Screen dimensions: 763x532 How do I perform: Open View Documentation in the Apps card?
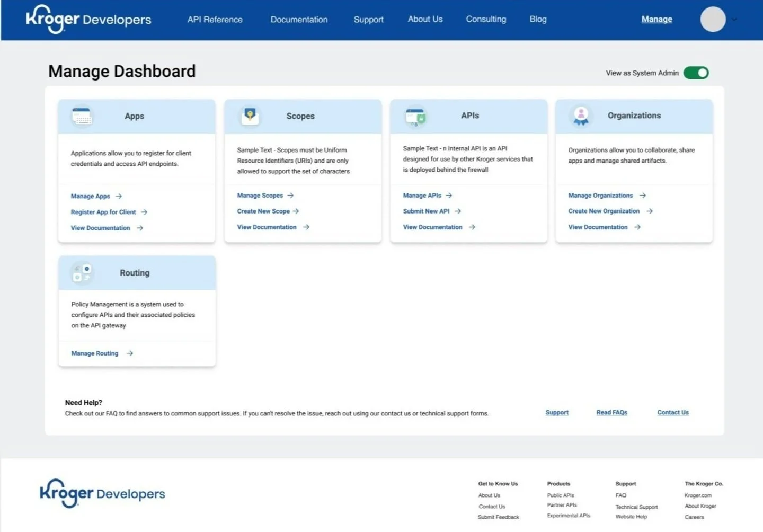(101, 228)
